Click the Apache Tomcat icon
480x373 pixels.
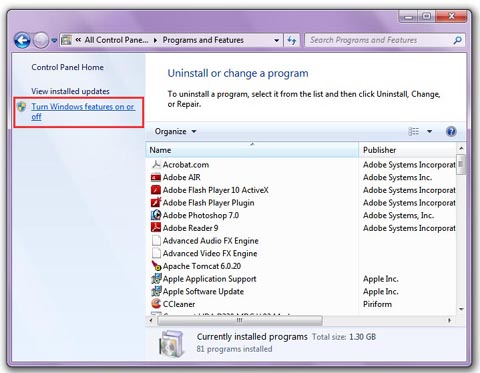pos(156,266)
